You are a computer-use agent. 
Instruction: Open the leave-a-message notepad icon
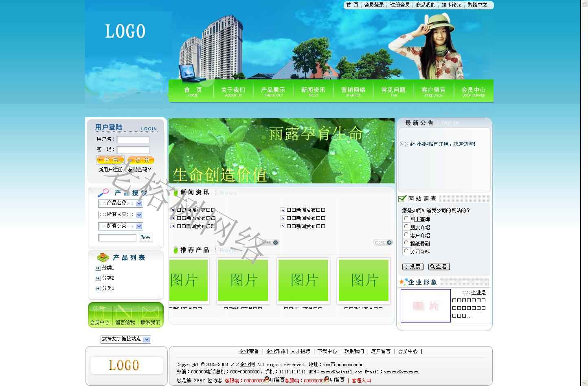click(125, 313)
